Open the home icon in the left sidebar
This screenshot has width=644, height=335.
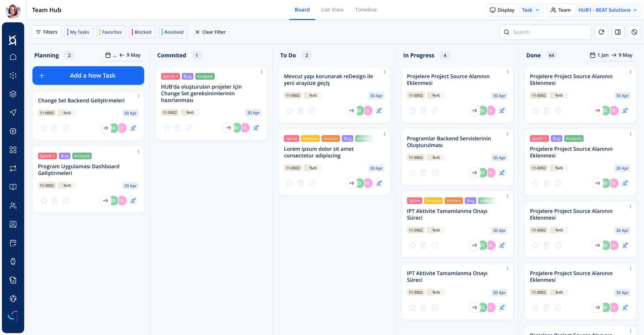tap(13, 57)
